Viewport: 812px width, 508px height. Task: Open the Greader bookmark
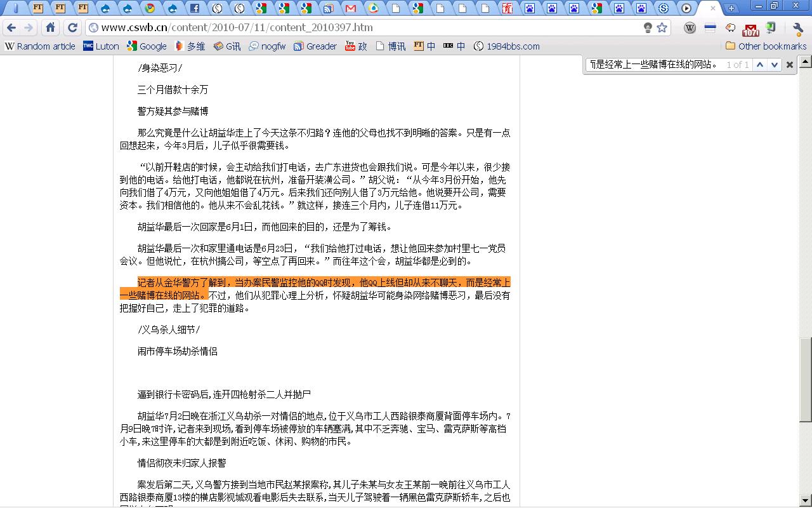(315, 46)
